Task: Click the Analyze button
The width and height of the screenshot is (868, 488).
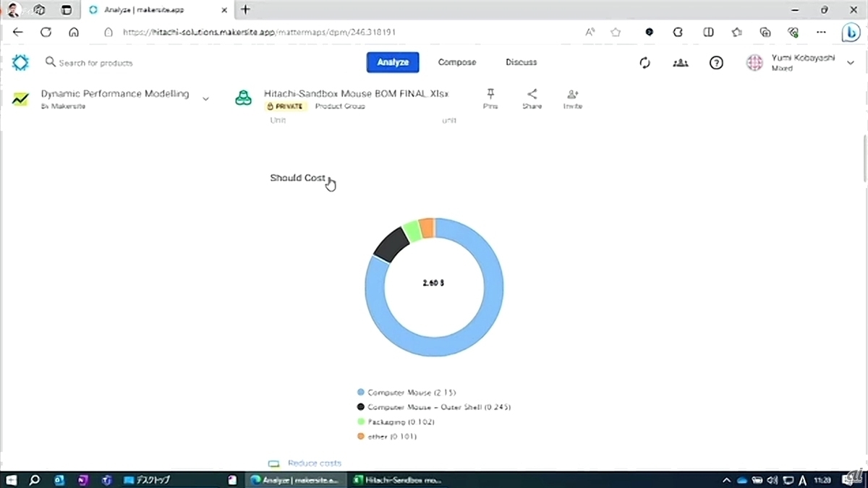Action: [x=393, y=63]
